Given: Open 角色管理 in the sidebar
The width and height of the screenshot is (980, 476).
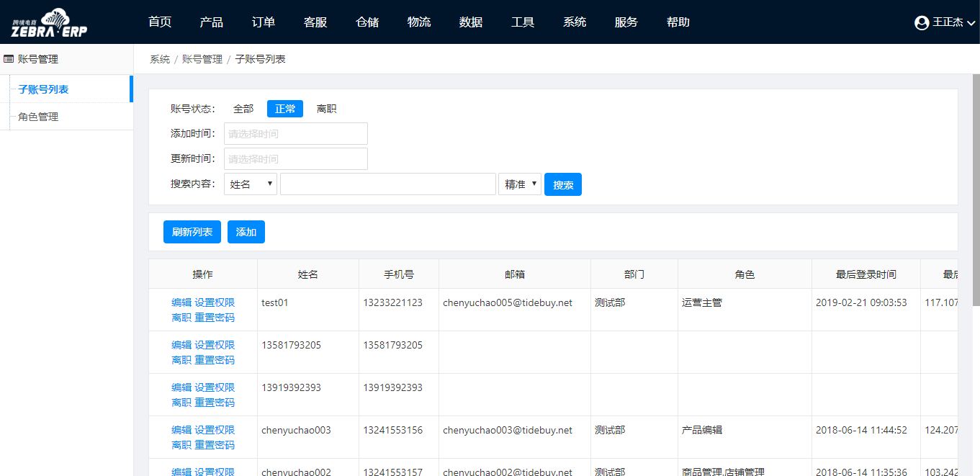Looking at the screenshot, I should 38,117.
